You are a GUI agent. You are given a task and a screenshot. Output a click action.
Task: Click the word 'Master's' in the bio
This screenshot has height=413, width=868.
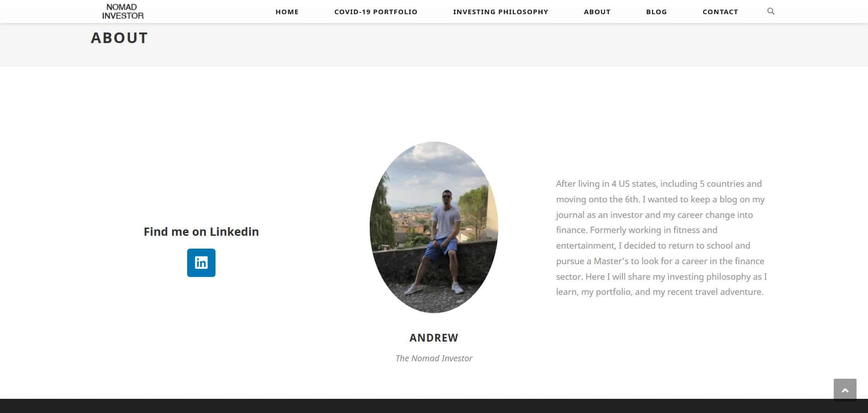click(x=611, y=261)
